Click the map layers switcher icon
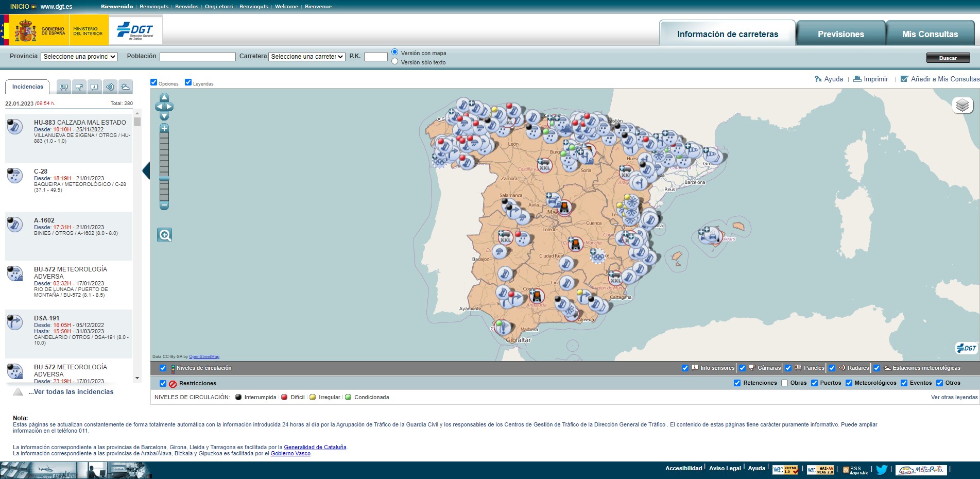 pos(962,106)
